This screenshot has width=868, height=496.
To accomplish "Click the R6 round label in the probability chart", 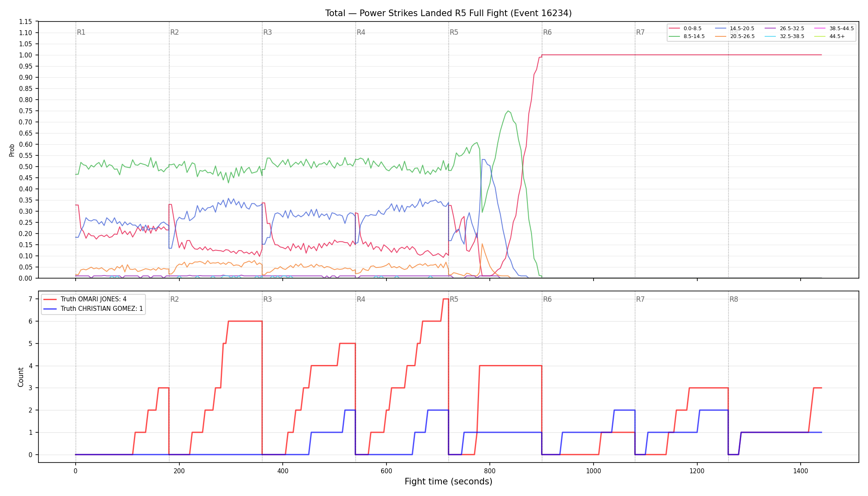I will [548, 32].
